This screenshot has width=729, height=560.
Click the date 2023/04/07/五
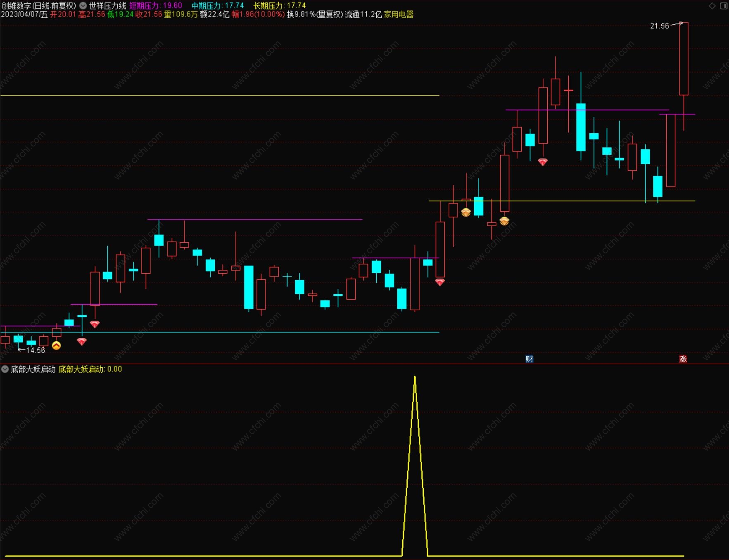(24, 14)
